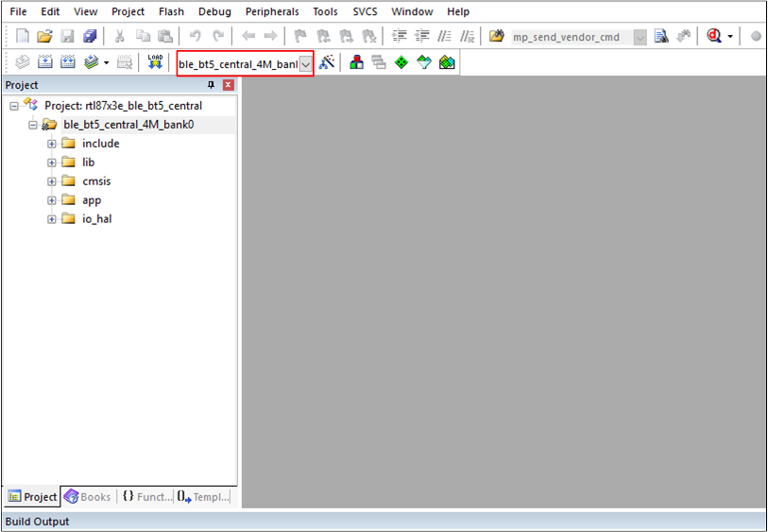Open Options for Target wand icon
This screenshot has width=768, height=532.
[327, 62]
